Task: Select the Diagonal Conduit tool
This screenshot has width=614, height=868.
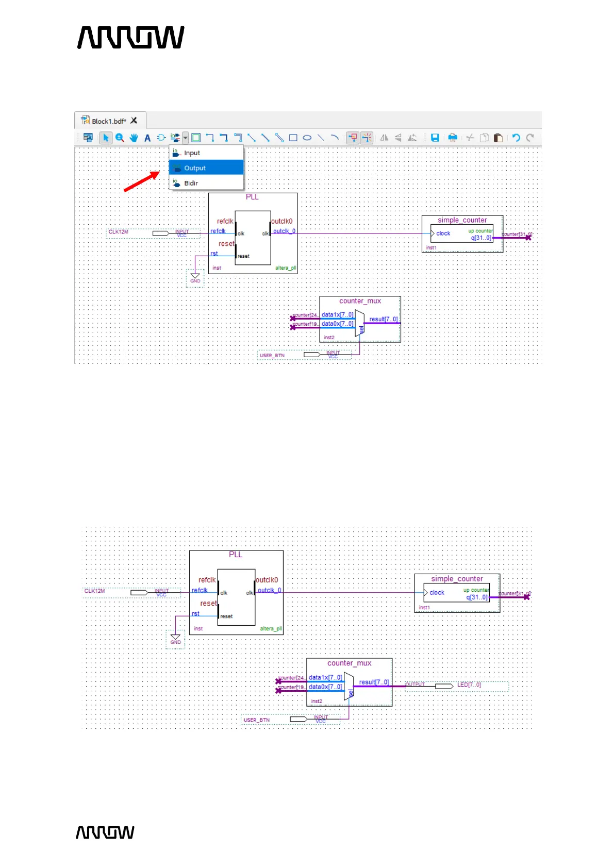Action: coord(279,138)
